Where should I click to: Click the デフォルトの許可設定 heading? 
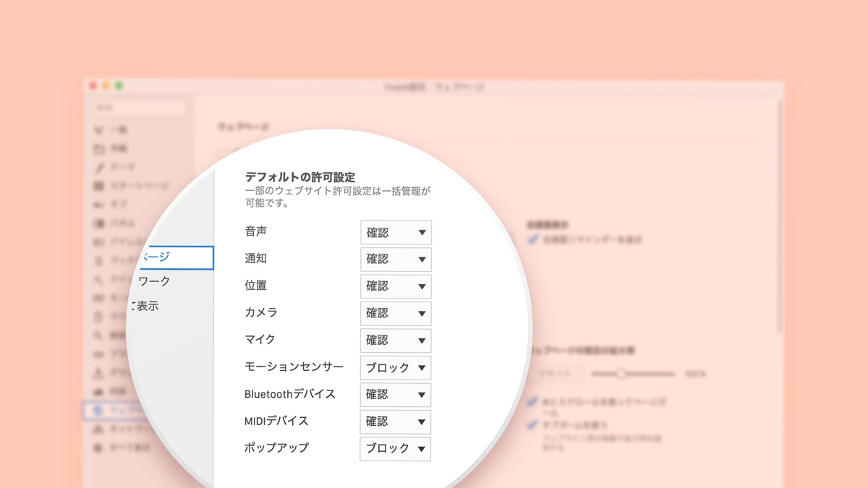(300, 176)
